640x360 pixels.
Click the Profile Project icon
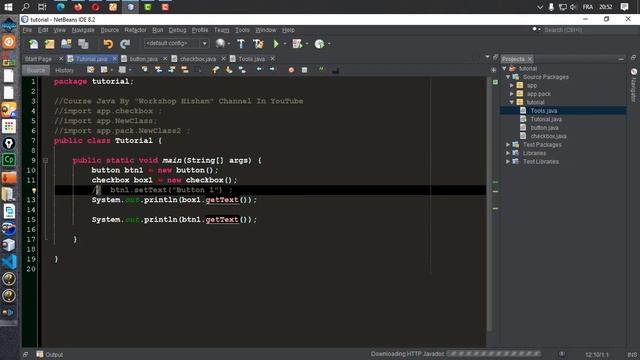click(319, 44)
